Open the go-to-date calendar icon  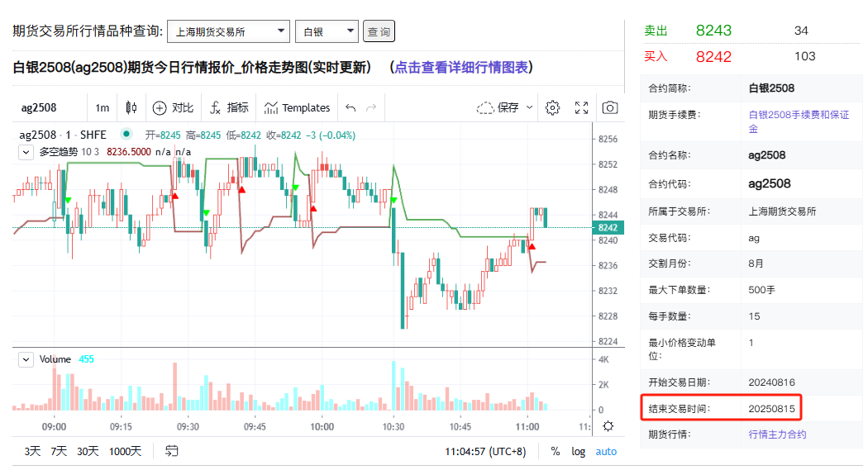[172, 451]
